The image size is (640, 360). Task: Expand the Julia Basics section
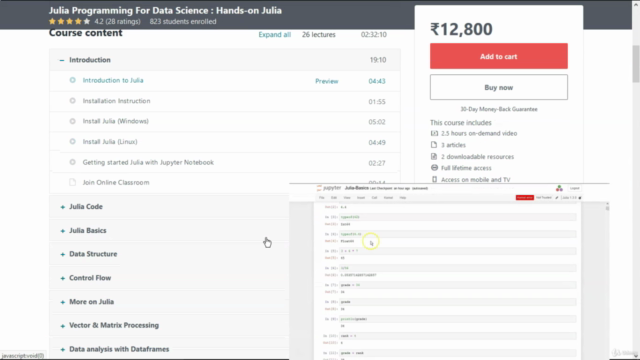pos(62,231)
